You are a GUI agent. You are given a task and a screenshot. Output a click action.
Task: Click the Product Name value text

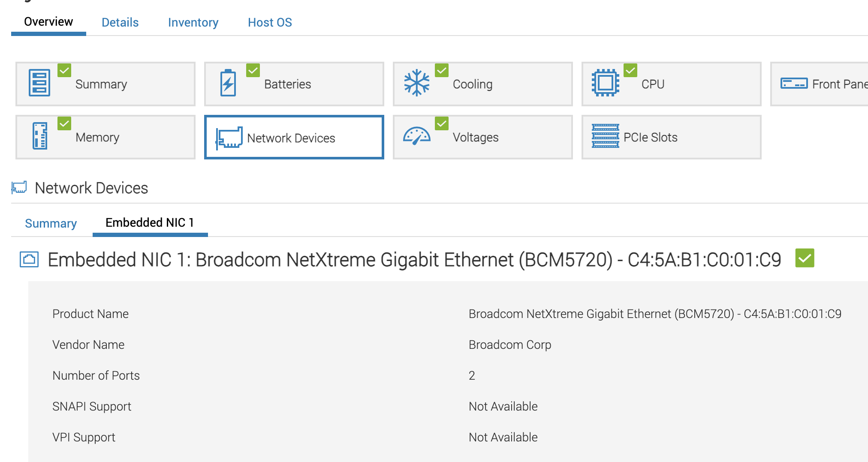655,314
